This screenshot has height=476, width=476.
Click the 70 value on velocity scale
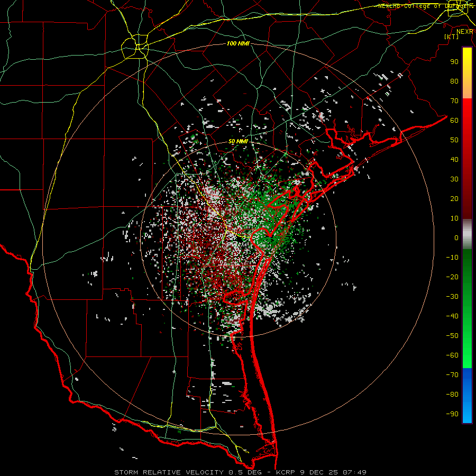click(x=454, y=101)
